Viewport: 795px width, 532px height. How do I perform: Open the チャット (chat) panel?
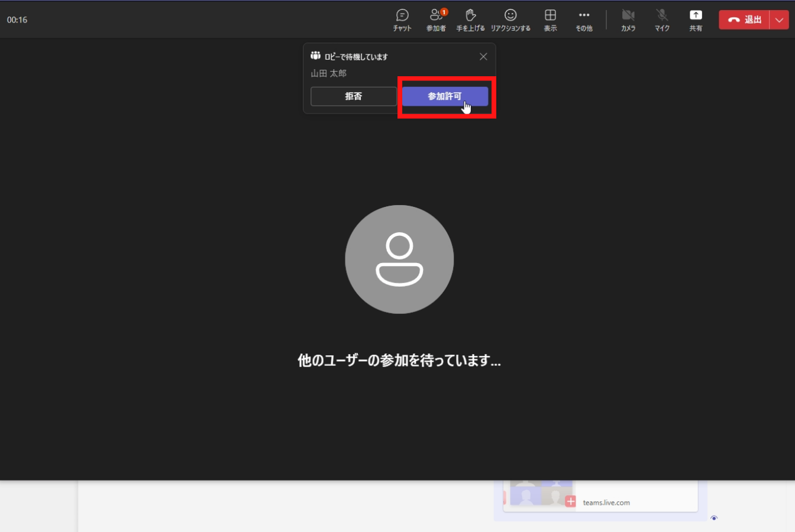coord(402,20)
